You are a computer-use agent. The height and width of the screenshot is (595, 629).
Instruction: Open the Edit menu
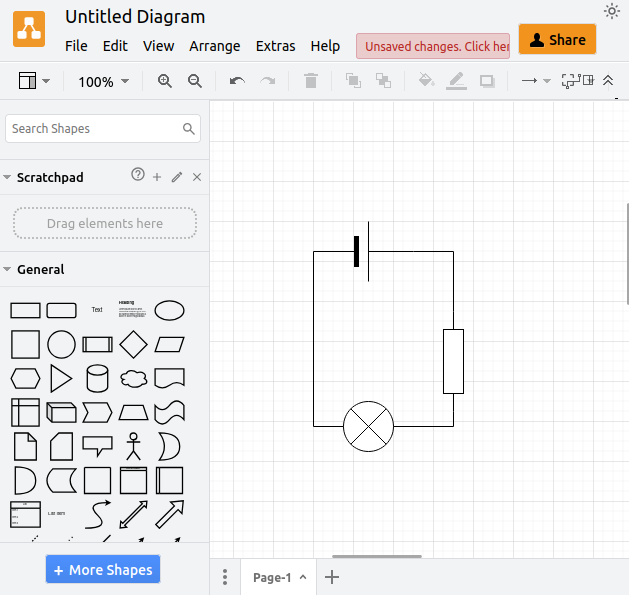tap(115, 46)
